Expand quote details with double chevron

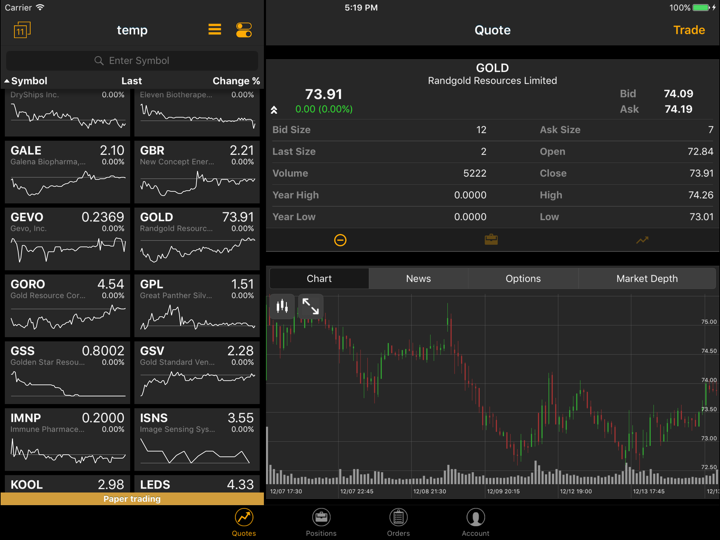pyautogui.click(x=274, y=110)
